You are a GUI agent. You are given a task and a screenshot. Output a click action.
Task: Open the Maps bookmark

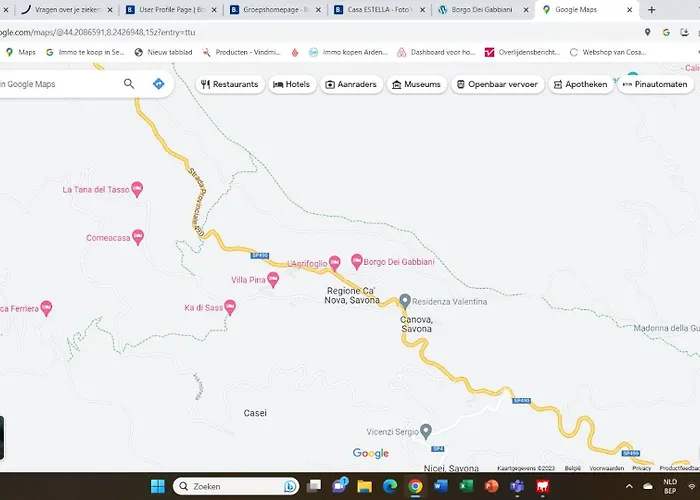[21, 52]
